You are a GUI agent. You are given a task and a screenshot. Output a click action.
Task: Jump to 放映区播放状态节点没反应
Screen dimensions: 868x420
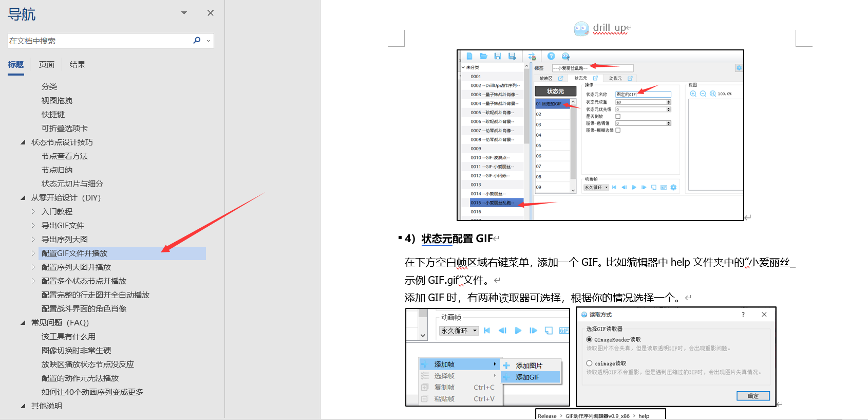tap(88, 364)
